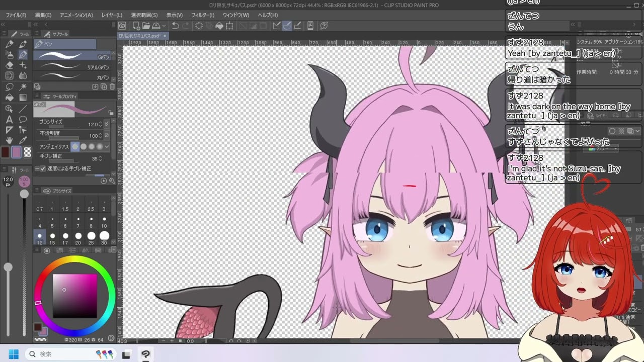The width and height of the screenshot is (644, 362).
Task: Adjust brush size stepper arrows
Action: pyautogui.click(x=100, y=124)
